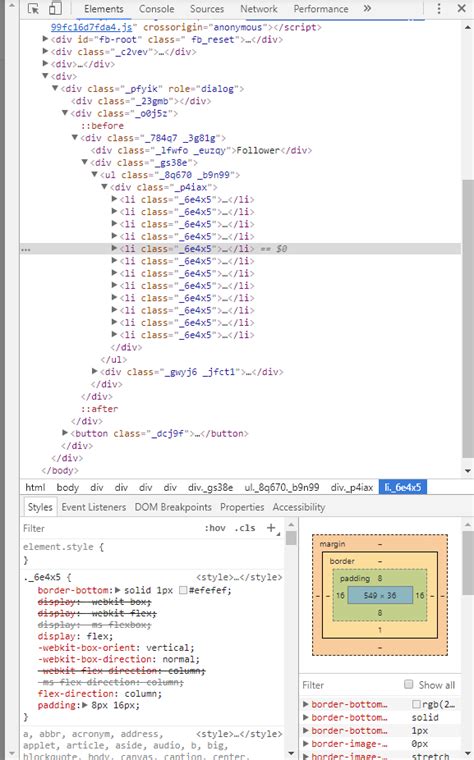Activate the inspect element picker icon
The image size is (474, 760).
pyautogui.click(x=33, y=9)
